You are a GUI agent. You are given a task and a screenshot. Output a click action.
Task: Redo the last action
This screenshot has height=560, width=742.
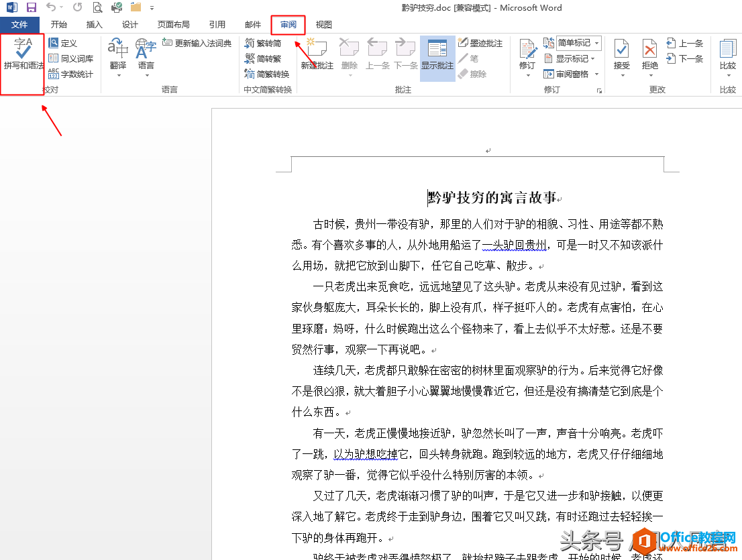[x=78, y=7]
